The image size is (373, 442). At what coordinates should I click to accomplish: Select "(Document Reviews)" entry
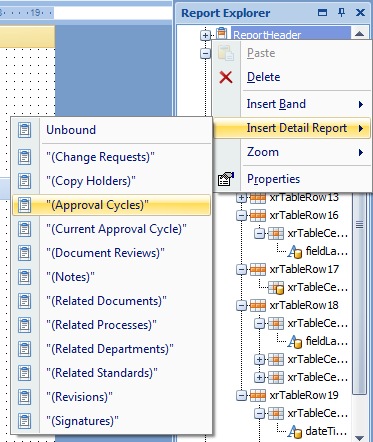[x=111, y=253]
